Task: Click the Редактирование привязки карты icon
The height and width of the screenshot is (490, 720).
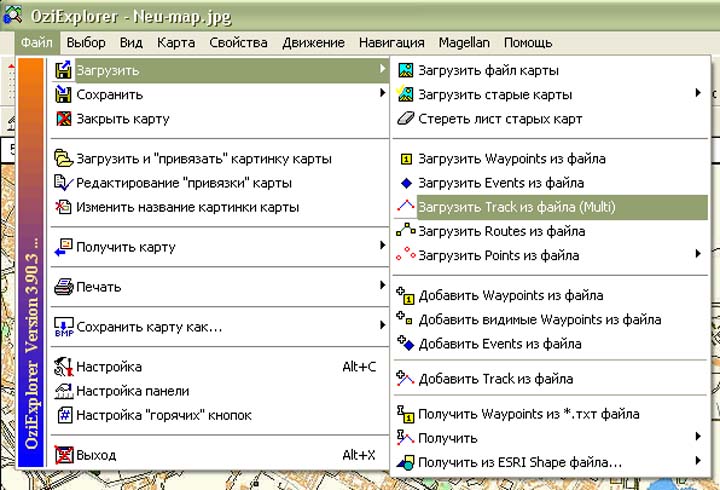Action: click(x=63, y=183)
